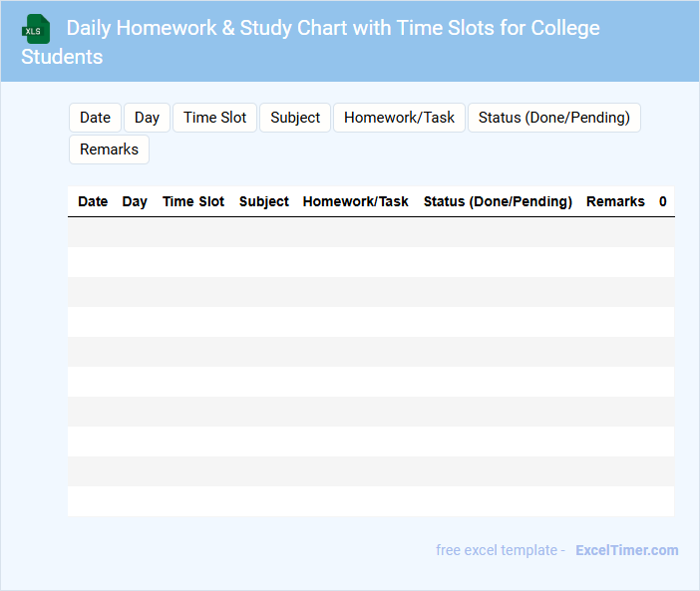Click the Subject column header
This screenshot has height=591, width=700.
coord(264,201)
